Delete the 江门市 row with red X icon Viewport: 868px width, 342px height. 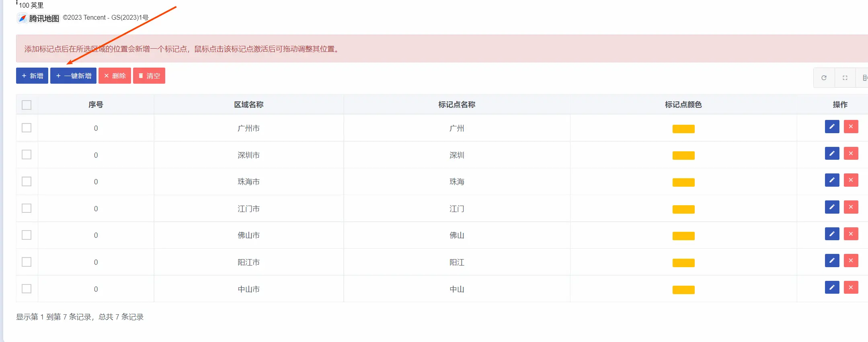pyautogui.click(x=851, y=207)
